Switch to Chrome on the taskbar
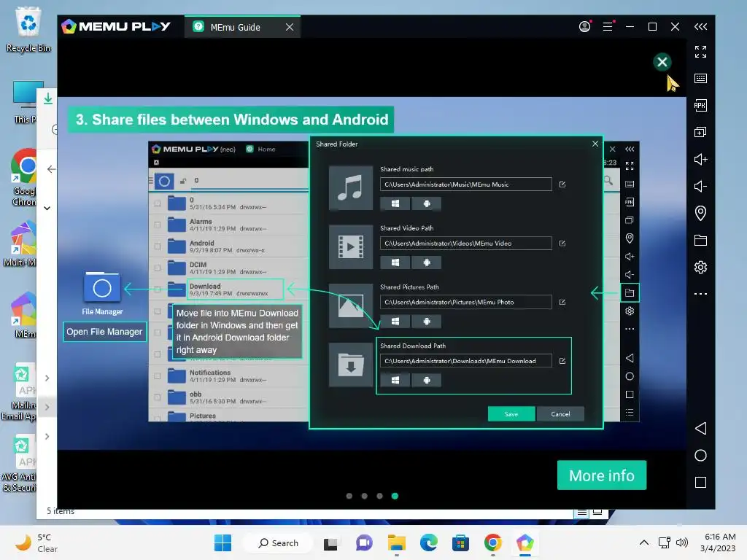This screenshot has width=747, height=560. click(x=492, y=542)
